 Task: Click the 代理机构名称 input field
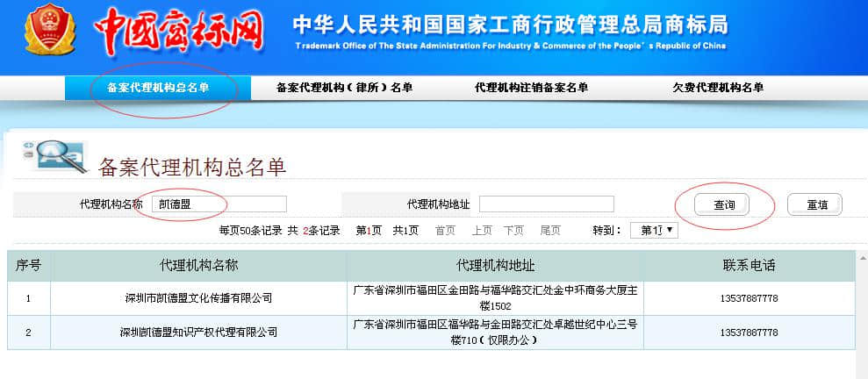coord(218,204)
